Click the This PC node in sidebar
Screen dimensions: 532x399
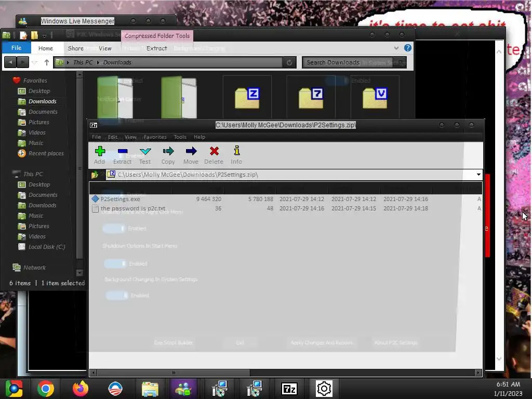click(x=33, y=174)
